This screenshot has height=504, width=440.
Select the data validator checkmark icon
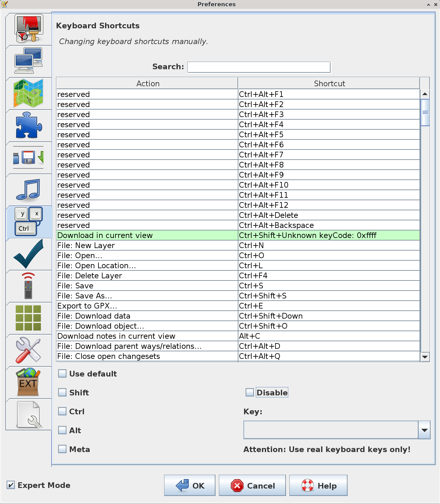pos(29,254)
